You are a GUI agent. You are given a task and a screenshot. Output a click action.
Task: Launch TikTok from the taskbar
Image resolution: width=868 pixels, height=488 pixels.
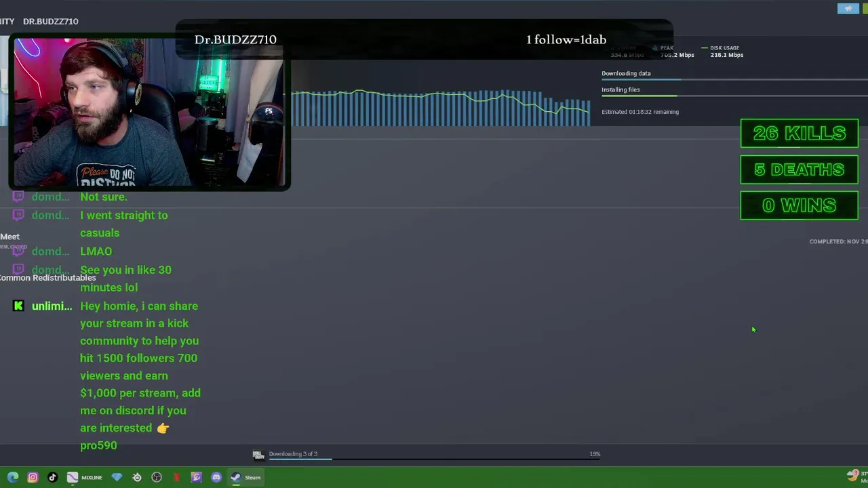coord(52,477)
